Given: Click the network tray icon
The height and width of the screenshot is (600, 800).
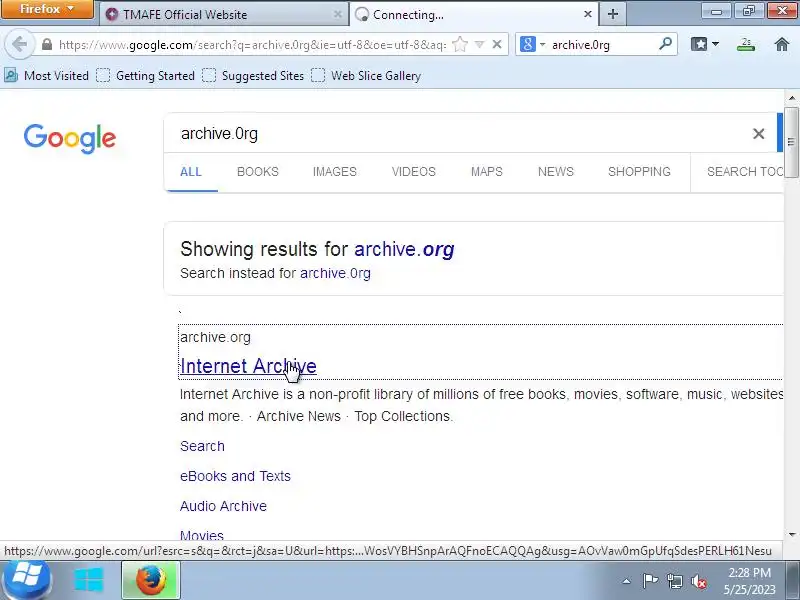Looking at the screenshot, I should coord(674,581).
